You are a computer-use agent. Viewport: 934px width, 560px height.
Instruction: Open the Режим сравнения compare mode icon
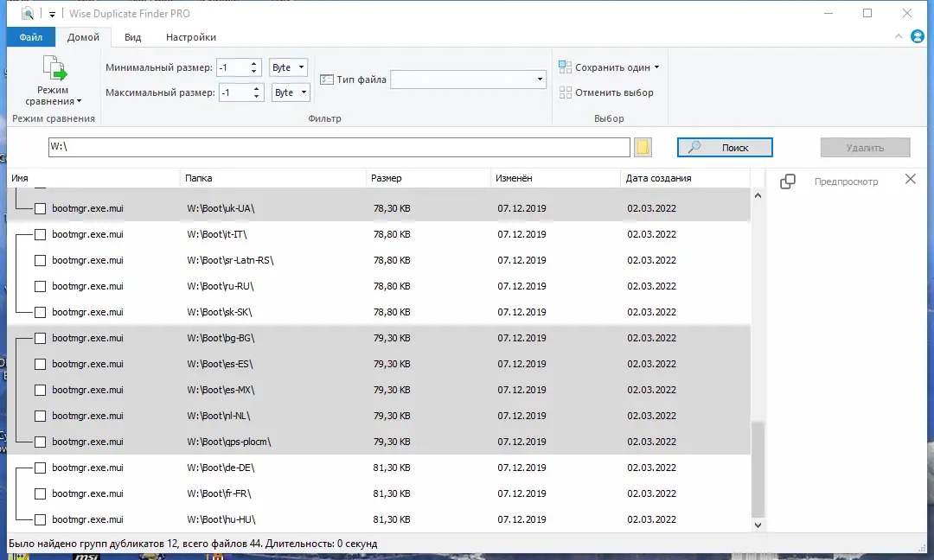pyautogui.click(x=54, y=68)
